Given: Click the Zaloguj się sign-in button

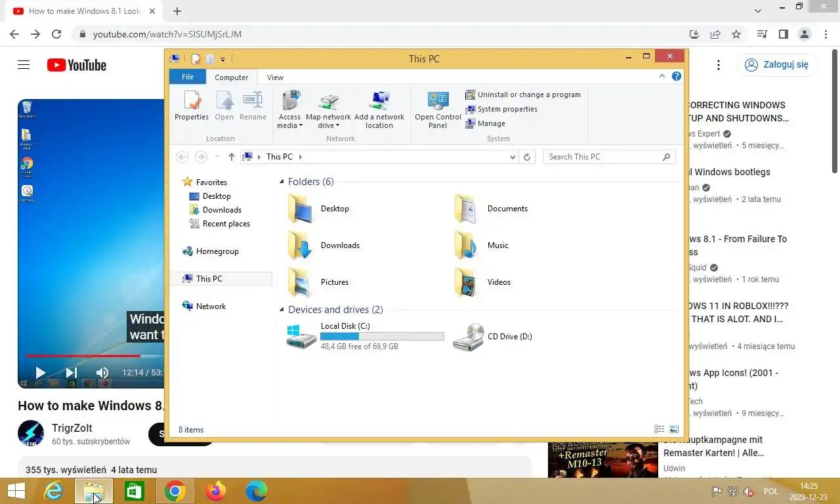Looking at the screenshot, I should [x=778, y=64].
